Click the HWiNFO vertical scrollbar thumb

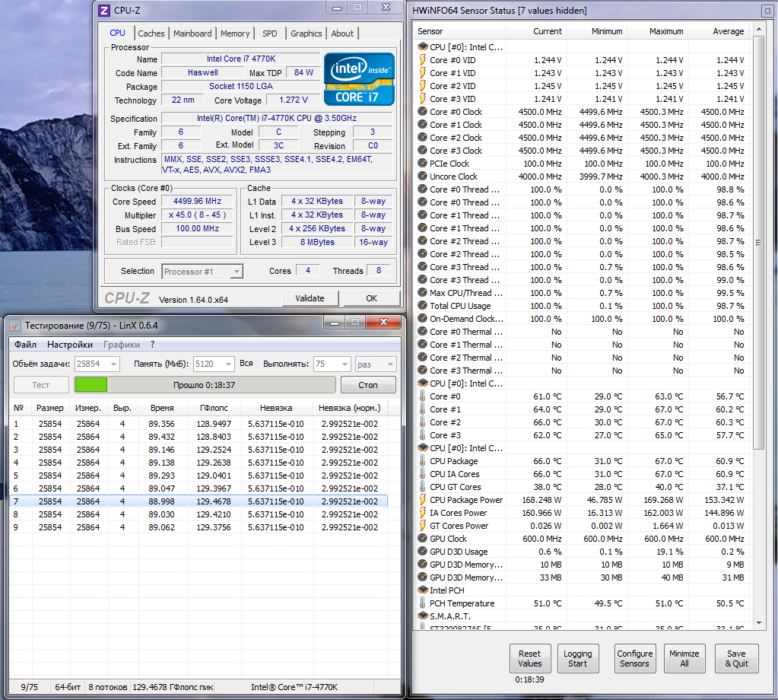[x=758, y=242]
